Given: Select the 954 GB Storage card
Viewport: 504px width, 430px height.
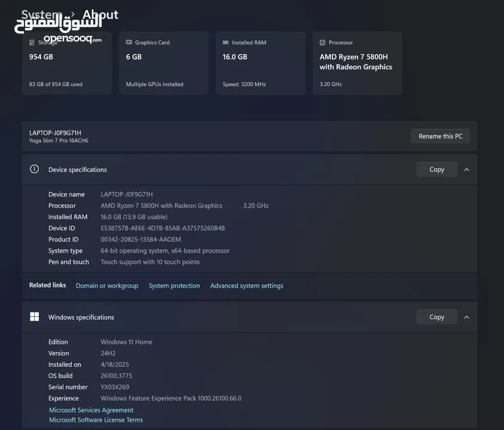Looking at the screenshot, I should [67, 63].
